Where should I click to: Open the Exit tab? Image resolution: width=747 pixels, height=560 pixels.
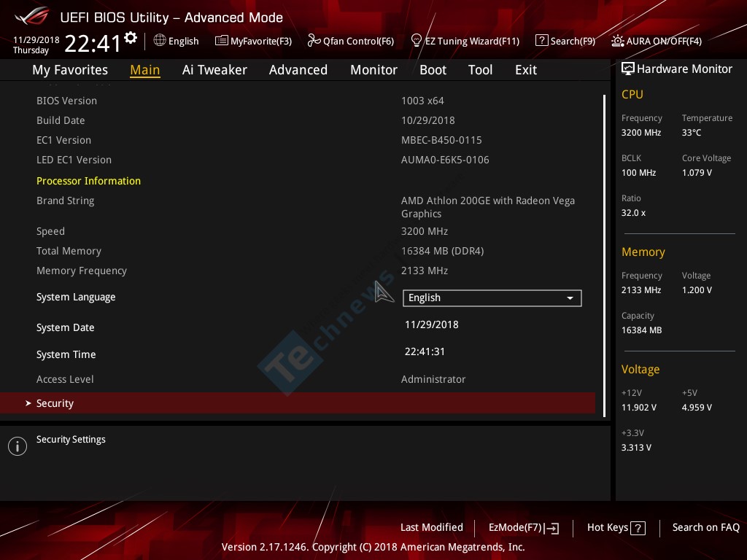point(526,70)
